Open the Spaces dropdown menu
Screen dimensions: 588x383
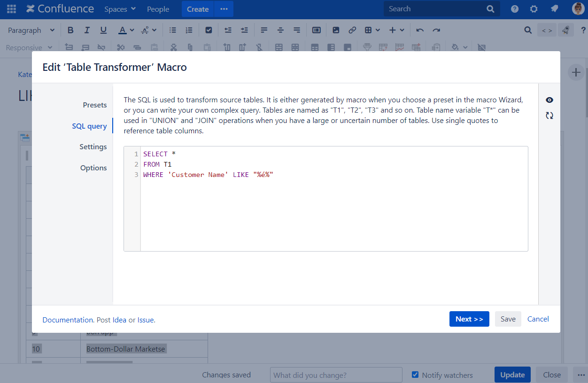click(120, 9)
